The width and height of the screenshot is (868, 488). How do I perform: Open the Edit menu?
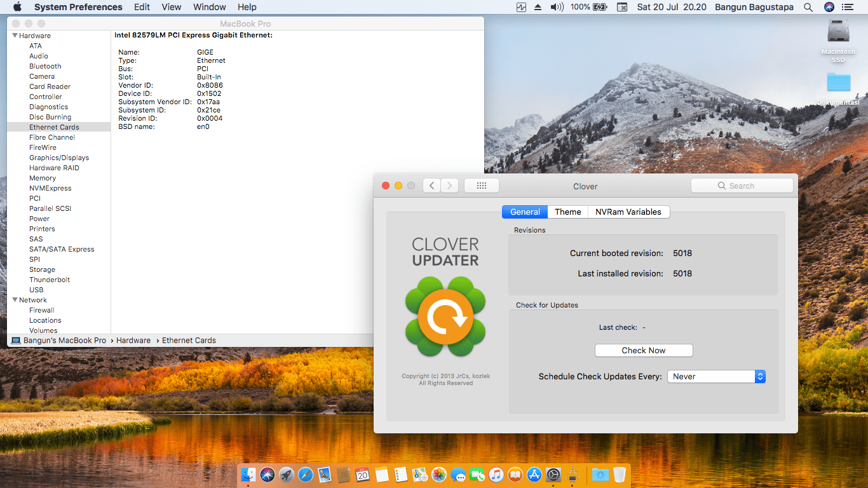142,7
